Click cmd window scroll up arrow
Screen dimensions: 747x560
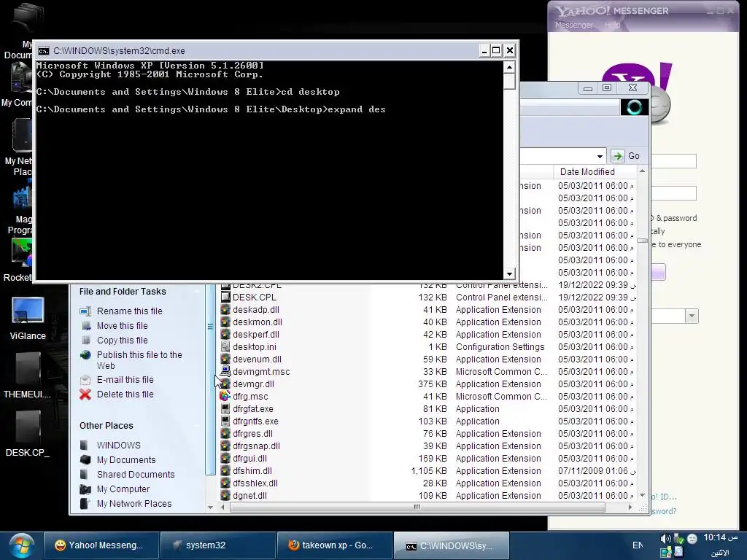[x=509, y=67]
